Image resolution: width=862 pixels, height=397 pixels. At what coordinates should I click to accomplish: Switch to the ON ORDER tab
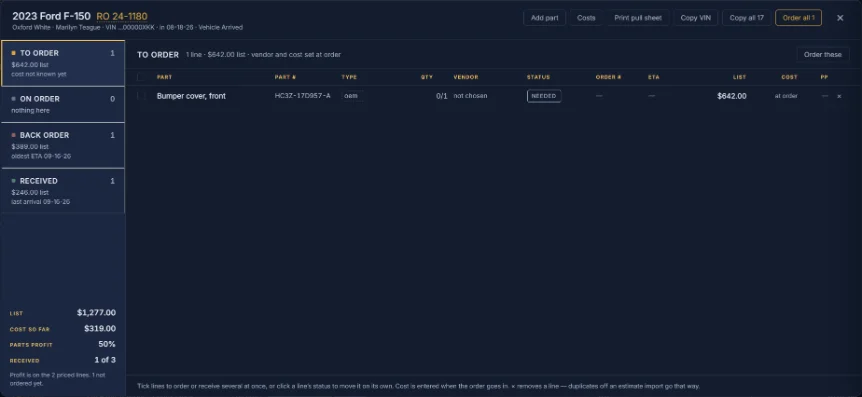tap(63, 104)
